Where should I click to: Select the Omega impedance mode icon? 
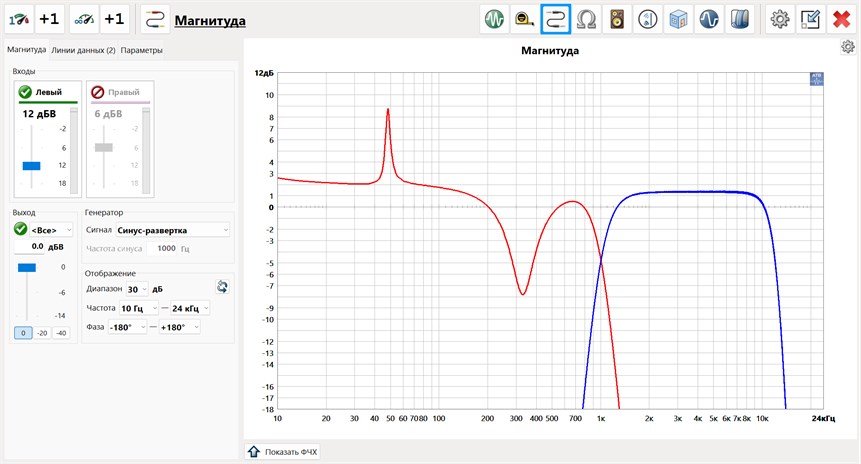coord(587,19)
